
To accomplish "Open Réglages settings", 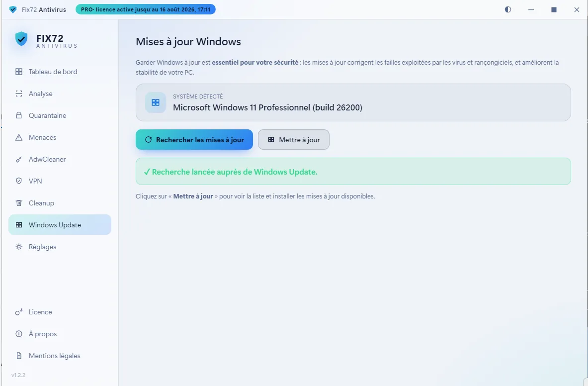I will point(60,246).
